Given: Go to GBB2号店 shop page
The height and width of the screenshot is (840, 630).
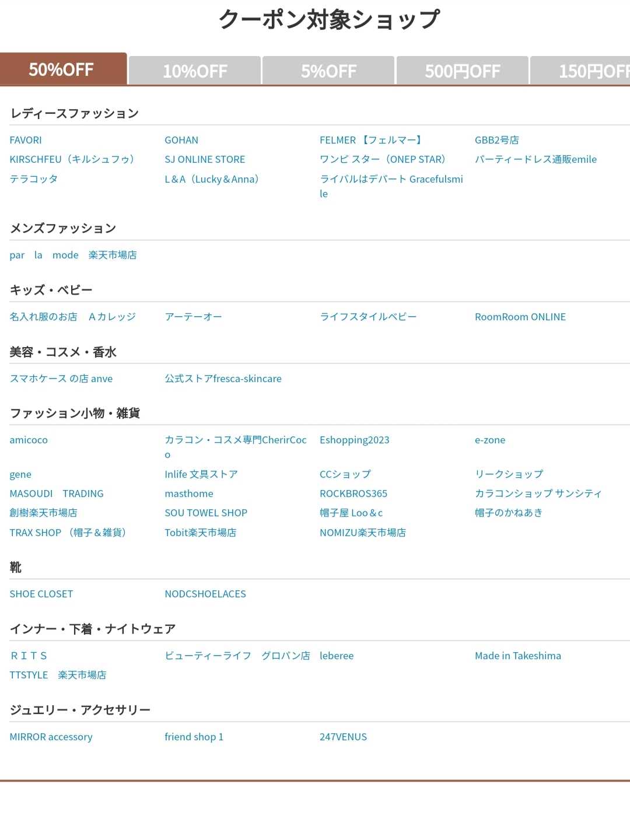Looking at the screenshot, I should point(496,140).
